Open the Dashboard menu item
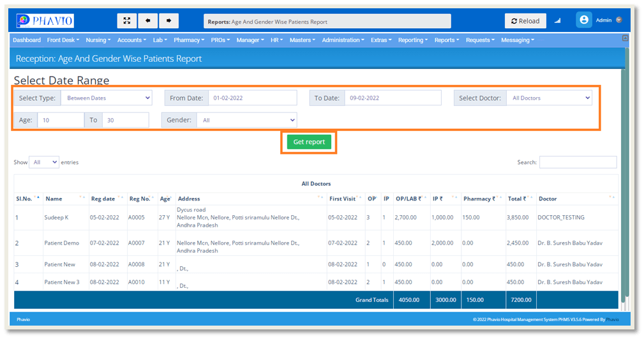Image resolution: width=644 pixels, height=339 pixels. click(27, 40)
